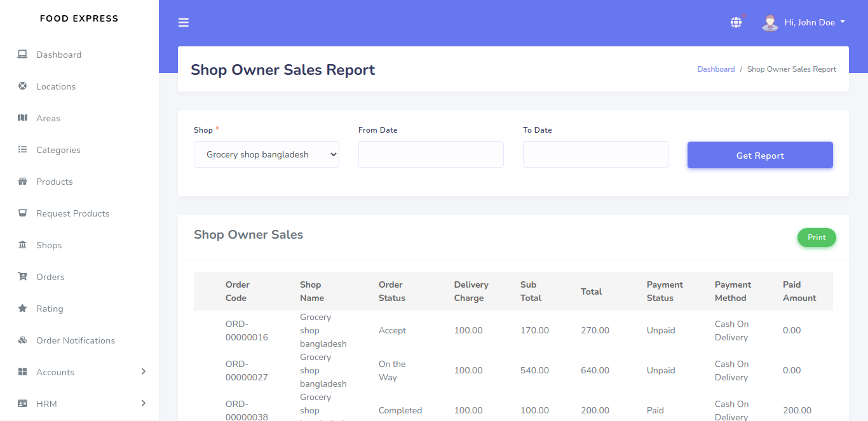Go to Locations in sidebar

tap(79, 86)
